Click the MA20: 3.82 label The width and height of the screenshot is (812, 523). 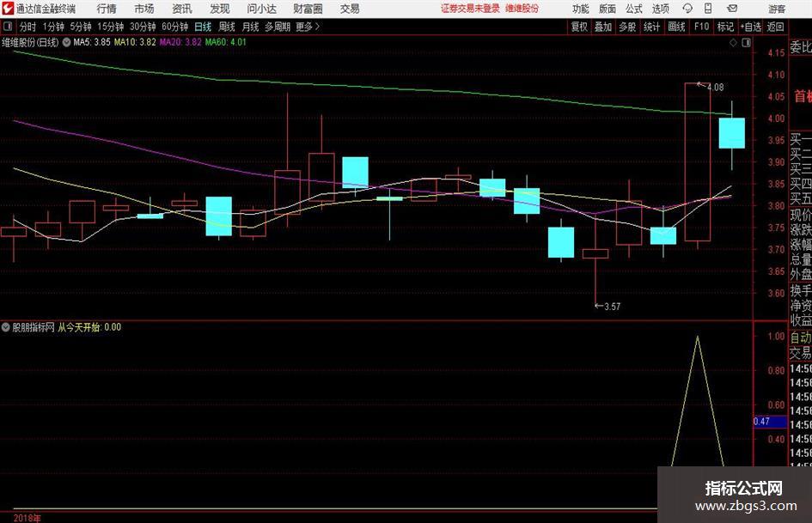pyautogui.click(x=180, y=42)
